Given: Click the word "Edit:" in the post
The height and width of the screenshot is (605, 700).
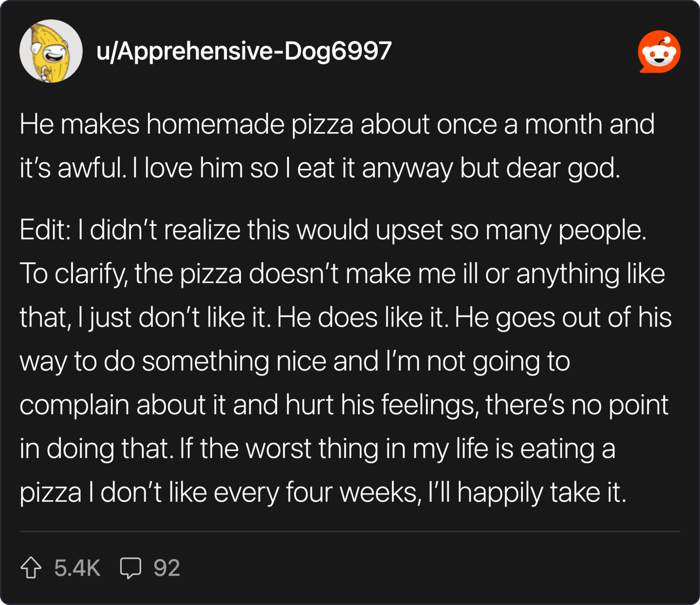Looking at the screenshot, I should [44, 230].
